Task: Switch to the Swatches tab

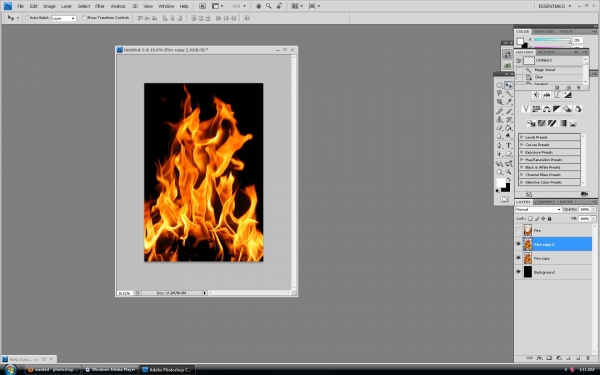Action: (544, 31)
